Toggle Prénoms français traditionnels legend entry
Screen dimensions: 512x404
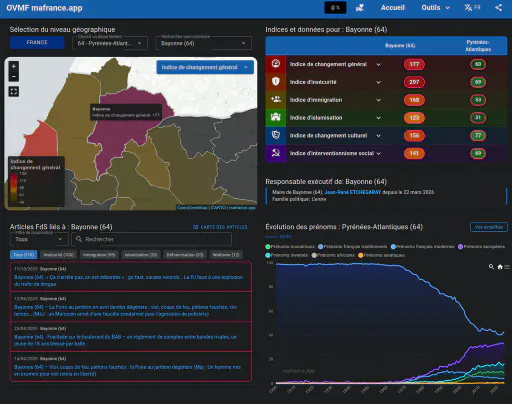[x=352, y=247]
